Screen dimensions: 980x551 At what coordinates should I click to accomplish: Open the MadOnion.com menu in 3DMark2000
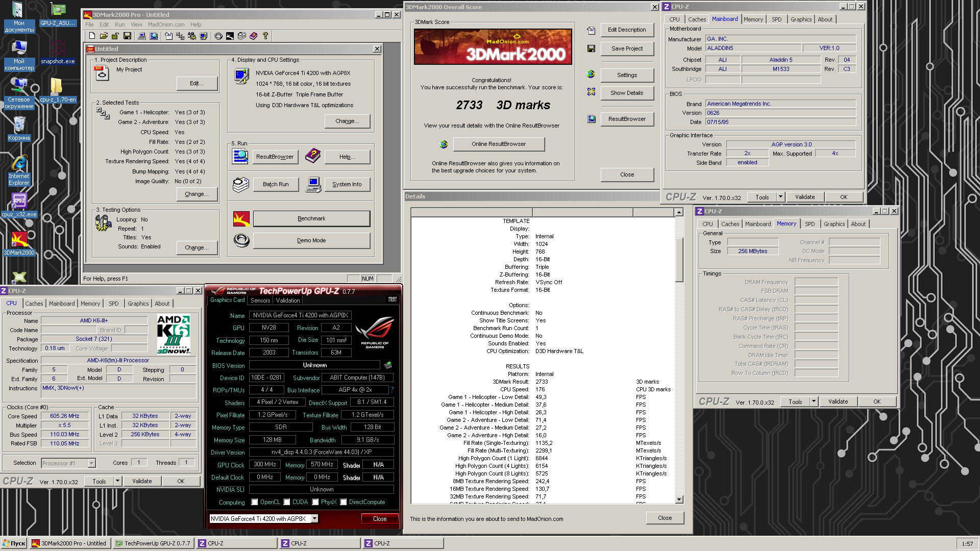166,24
